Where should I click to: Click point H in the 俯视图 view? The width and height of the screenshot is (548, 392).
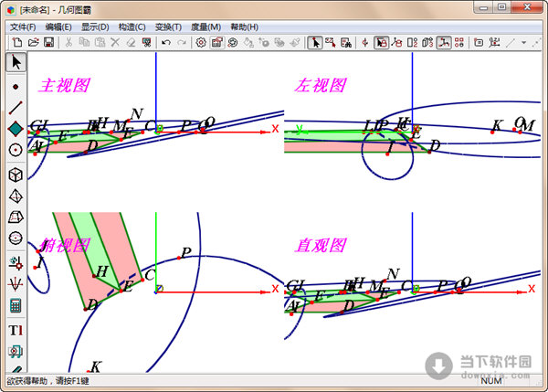tap(94, 276)
